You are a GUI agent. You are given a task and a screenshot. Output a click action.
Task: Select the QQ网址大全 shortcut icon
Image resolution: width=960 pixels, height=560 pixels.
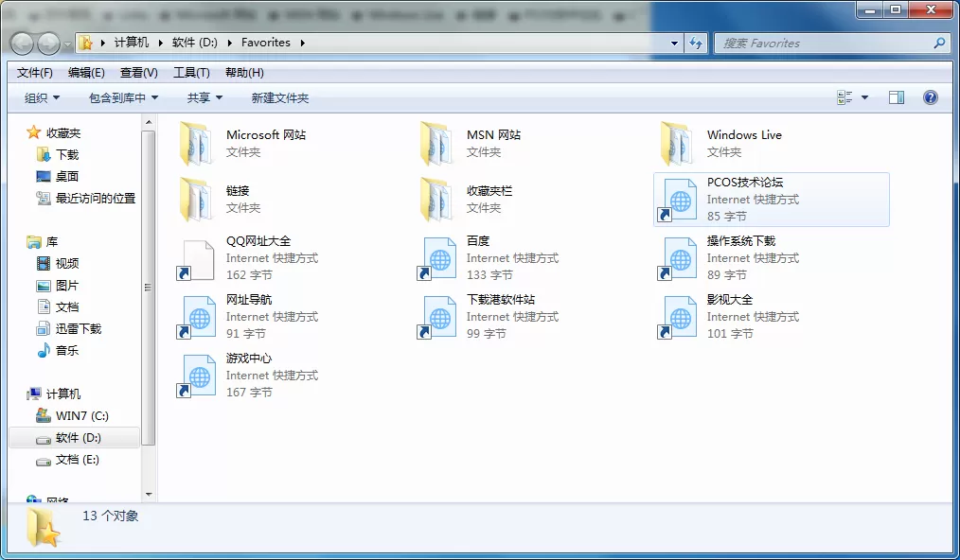(196, 258)
